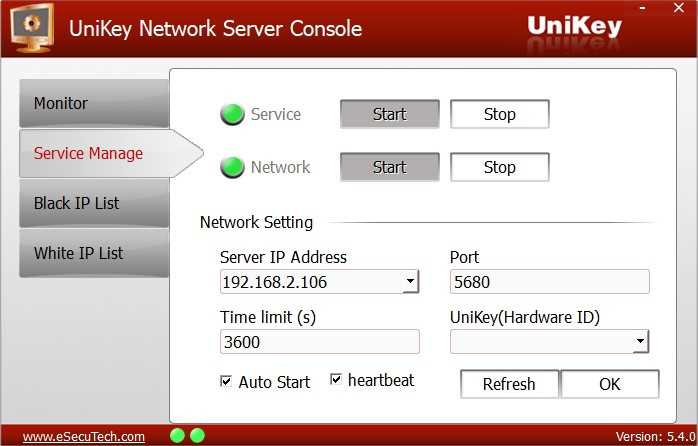Screen dimensions: 698x446
Task: Click the green Network status indicator
Action: pyautogui.click(x=232, y=168)
